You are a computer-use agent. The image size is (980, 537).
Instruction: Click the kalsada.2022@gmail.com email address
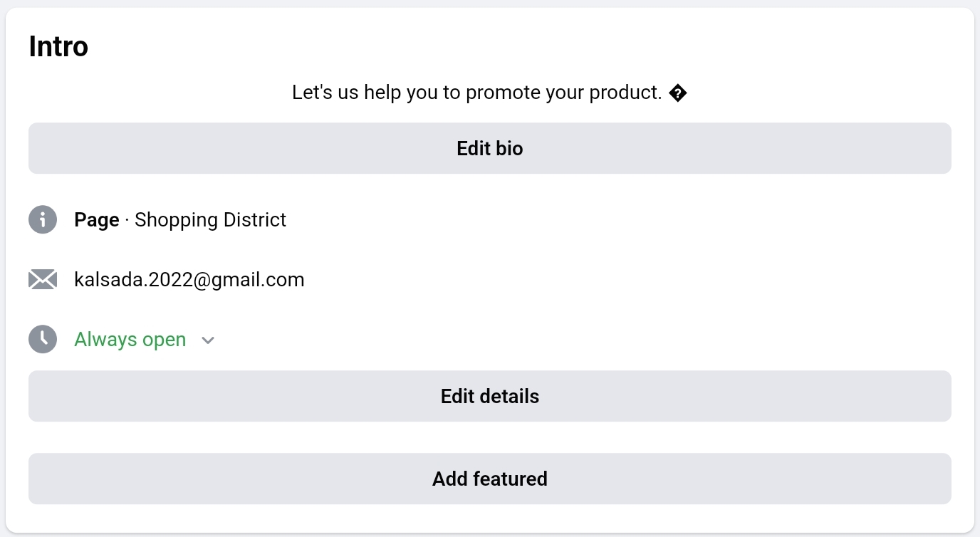pyautogui.click(x=189, y=279)
